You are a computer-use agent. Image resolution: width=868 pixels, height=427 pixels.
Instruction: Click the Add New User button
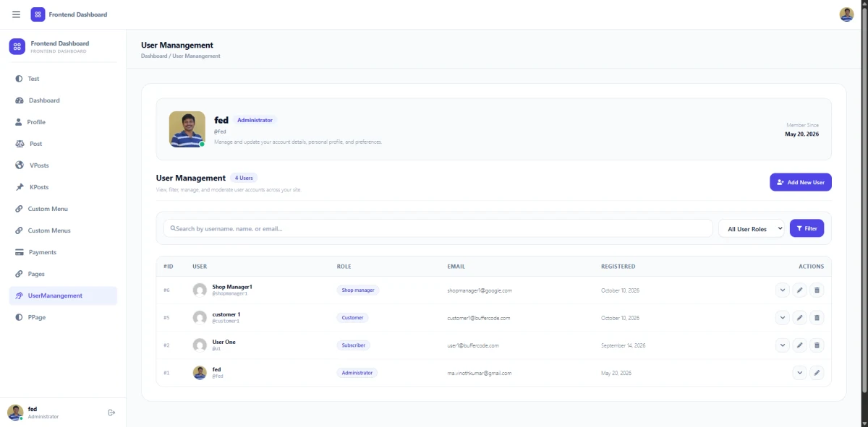(x=801, y=182)
